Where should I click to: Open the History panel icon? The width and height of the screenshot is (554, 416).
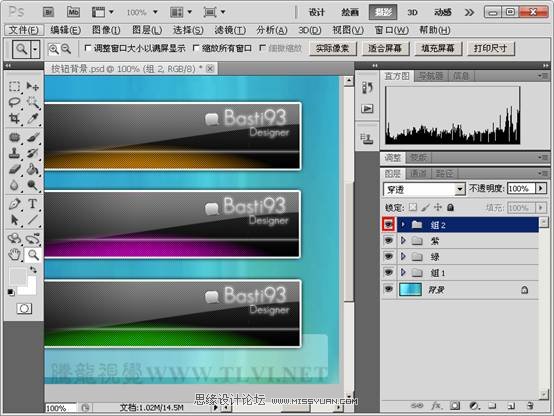tap(367, 88)
